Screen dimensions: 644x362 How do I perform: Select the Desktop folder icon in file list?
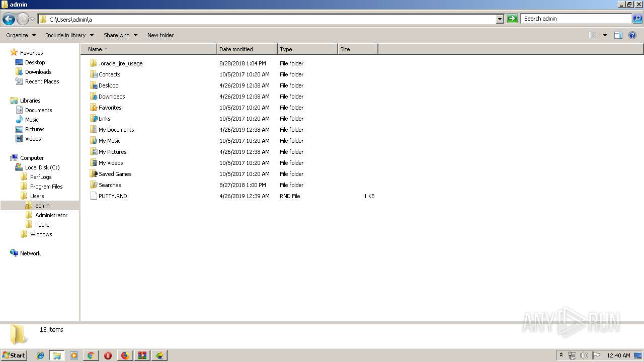(94, 85)
